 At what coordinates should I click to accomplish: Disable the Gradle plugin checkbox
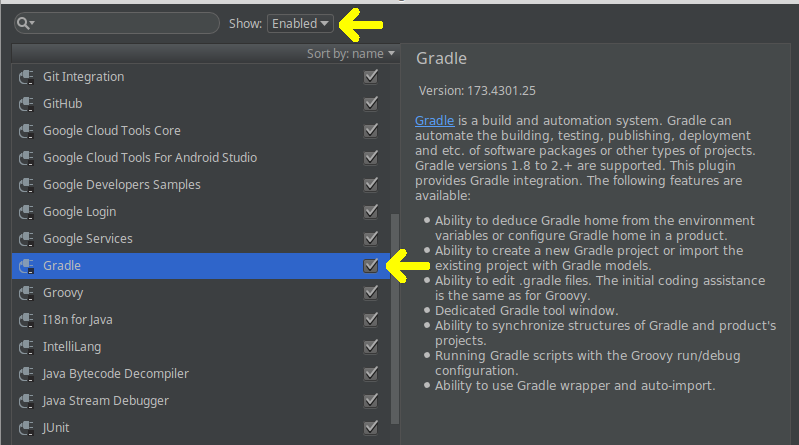pyautogui.click(x=370, y=266)
